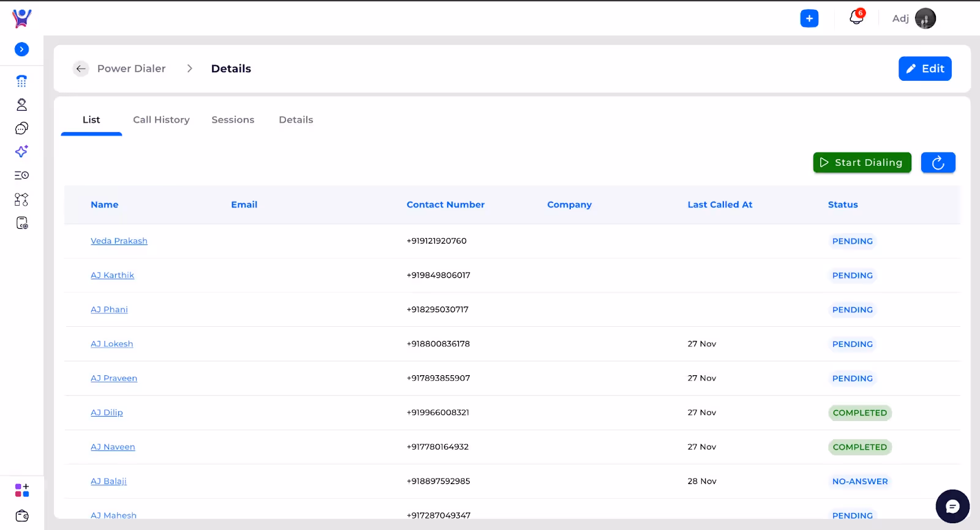Click the blue plus button in header

(x=809, y=18)
